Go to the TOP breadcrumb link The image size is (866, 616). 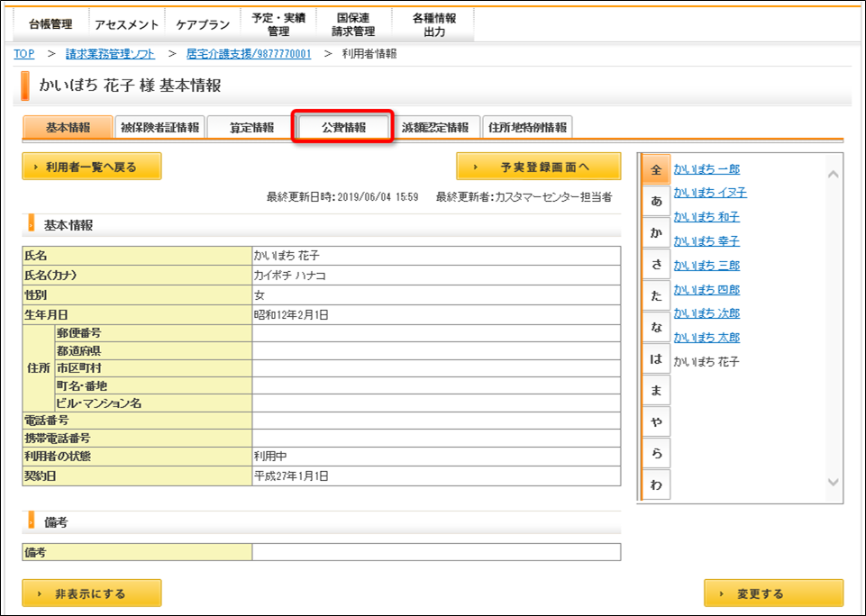23,54
